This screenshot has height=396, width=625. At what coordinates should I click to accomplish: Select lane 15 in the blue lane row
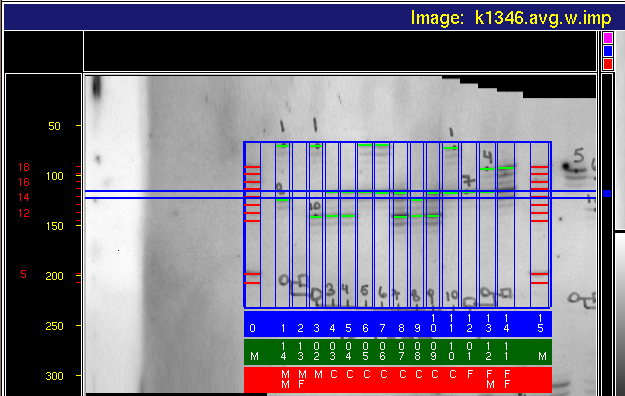540,323
